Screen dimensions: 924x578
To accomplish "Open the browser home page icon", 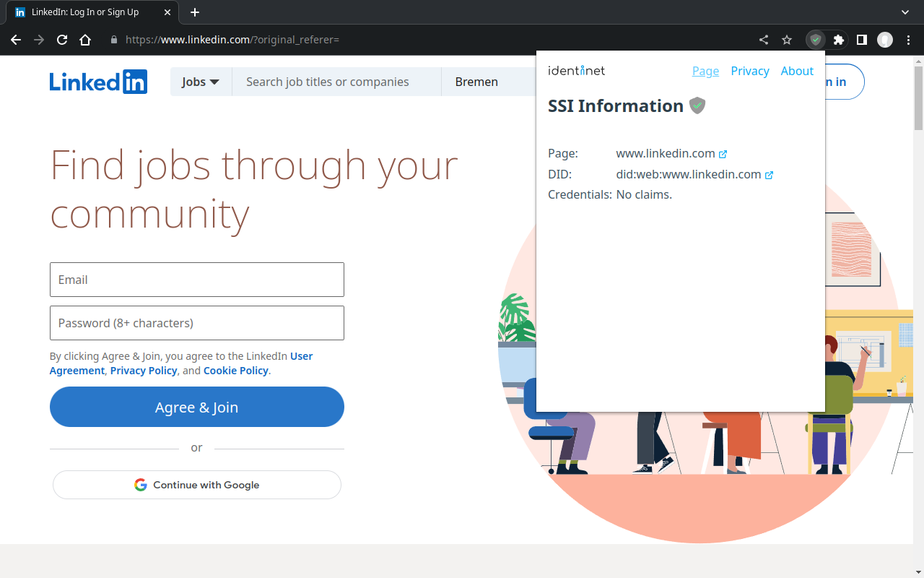I will click(85, 40).
